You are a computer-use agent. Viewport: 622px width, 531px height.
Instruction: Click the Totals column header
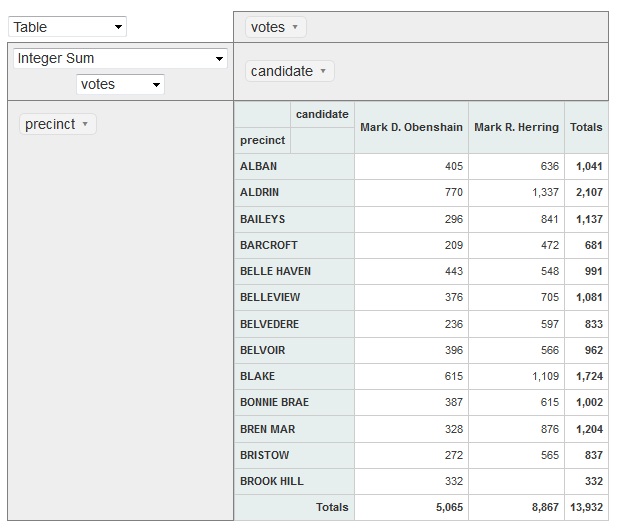tap(586, 127)
